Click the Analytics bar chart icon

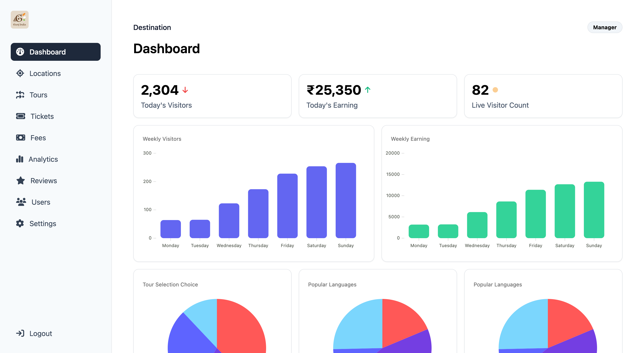[x=19, y=159]
